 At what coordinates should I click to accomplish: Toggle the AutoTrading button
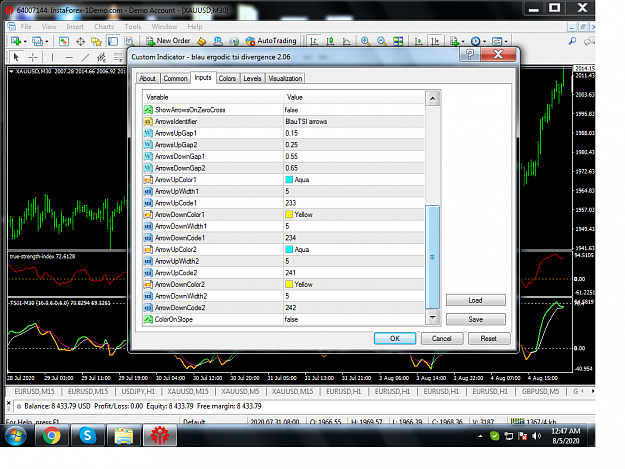[x=271, y=41]
